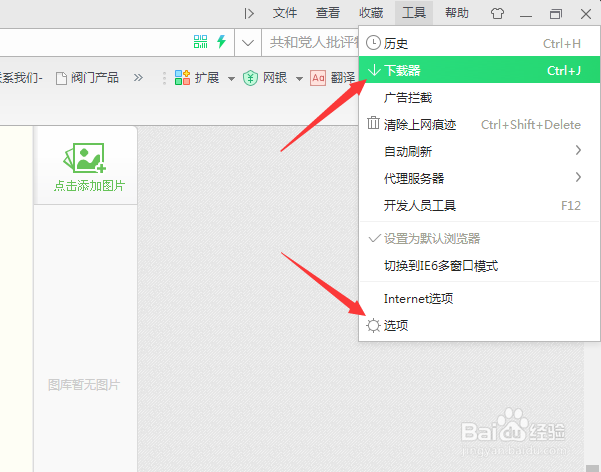Open the 查看 menu
The image size is (601, 472).
[x=328, y=13]
